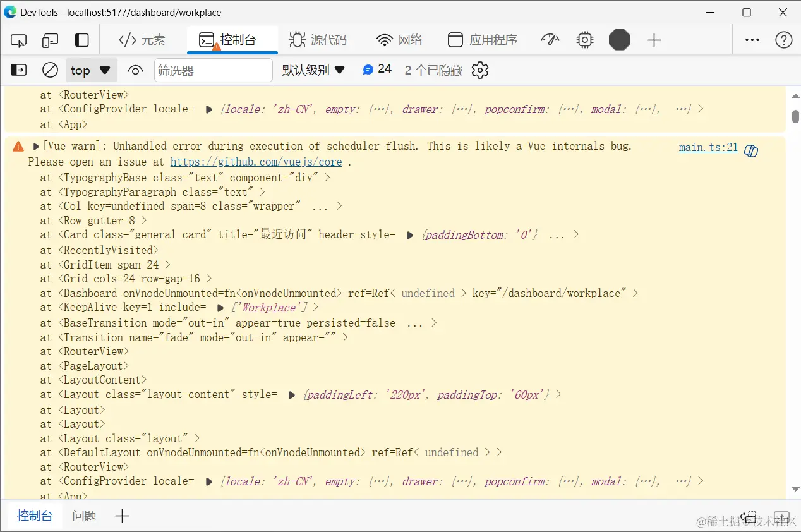Click the Edge DevTools title icon
This screenshot has height=532, width=801.
tap(9, 12)
